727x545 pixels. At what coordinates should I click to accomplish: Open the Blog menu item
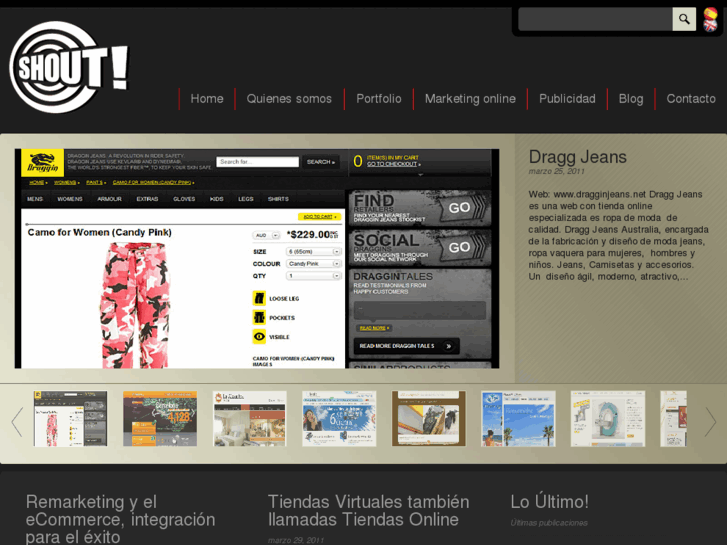(631, 99)
